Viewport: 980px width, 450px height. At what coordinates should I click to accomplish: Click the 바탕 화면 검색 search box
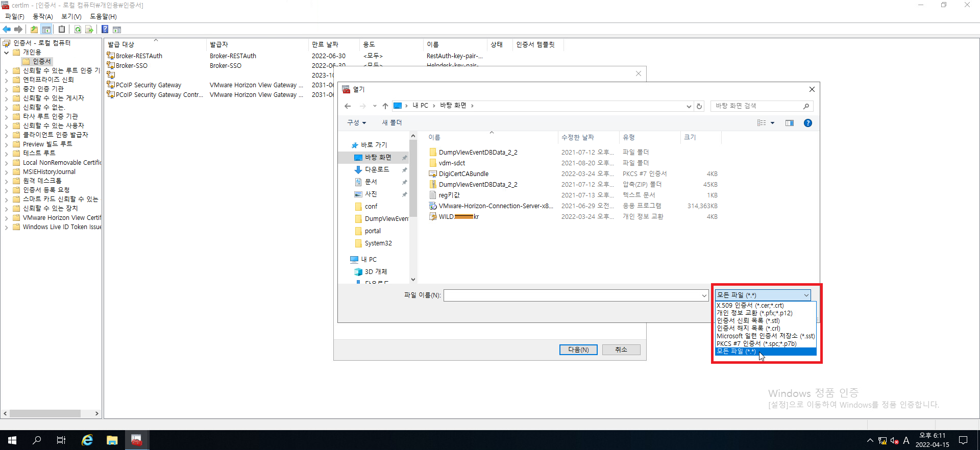click(757, 106)
